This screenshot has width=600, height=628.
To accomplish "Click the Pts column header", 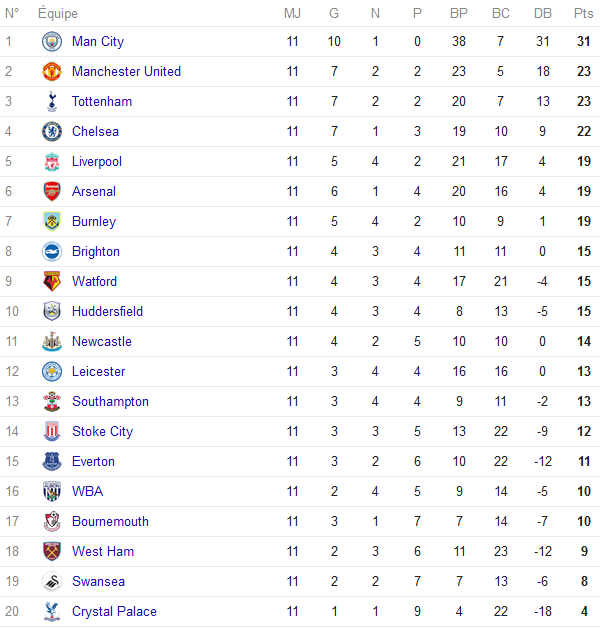I will pyautogui.click(x=583, y=14).
